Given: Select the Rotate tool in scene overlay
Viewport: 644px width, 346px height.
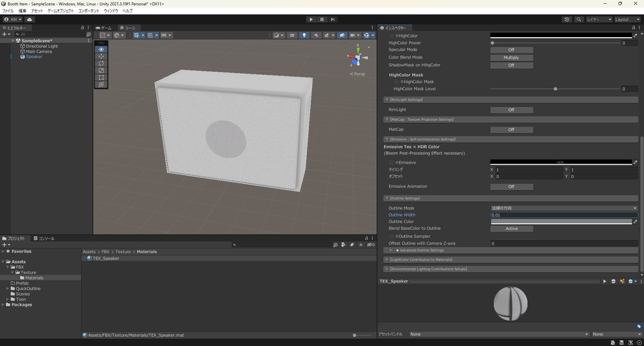Looking at the screenshot, I should point(101,64).
